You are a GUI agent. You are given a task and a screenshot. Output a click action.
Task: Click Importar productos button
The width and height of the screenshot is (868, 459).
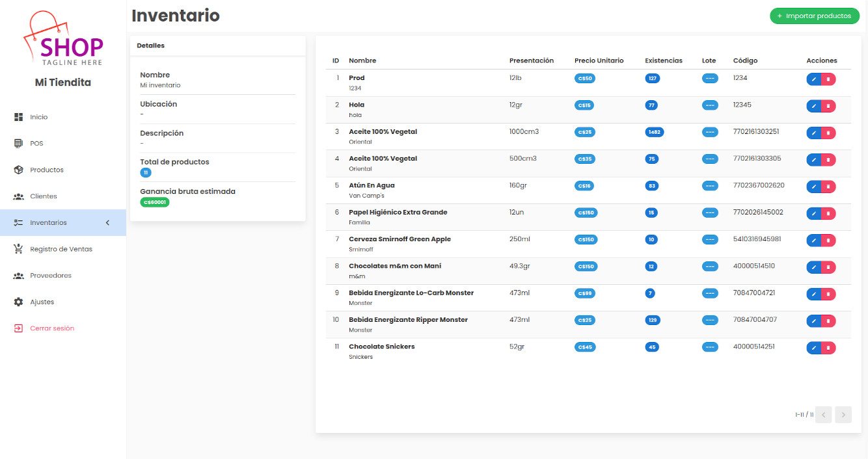coord(814,16)
